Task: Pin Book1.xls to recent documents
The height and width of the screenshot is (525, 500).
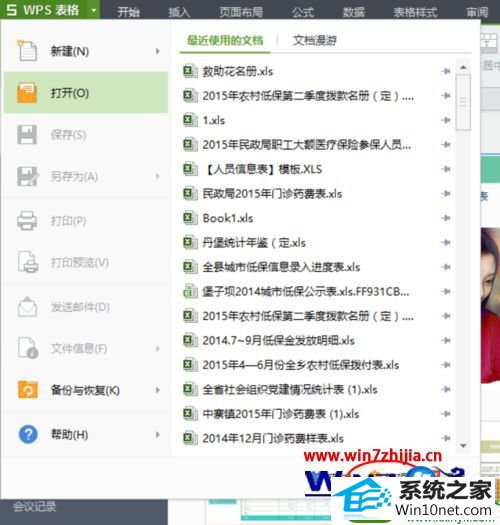Action: 446,218
